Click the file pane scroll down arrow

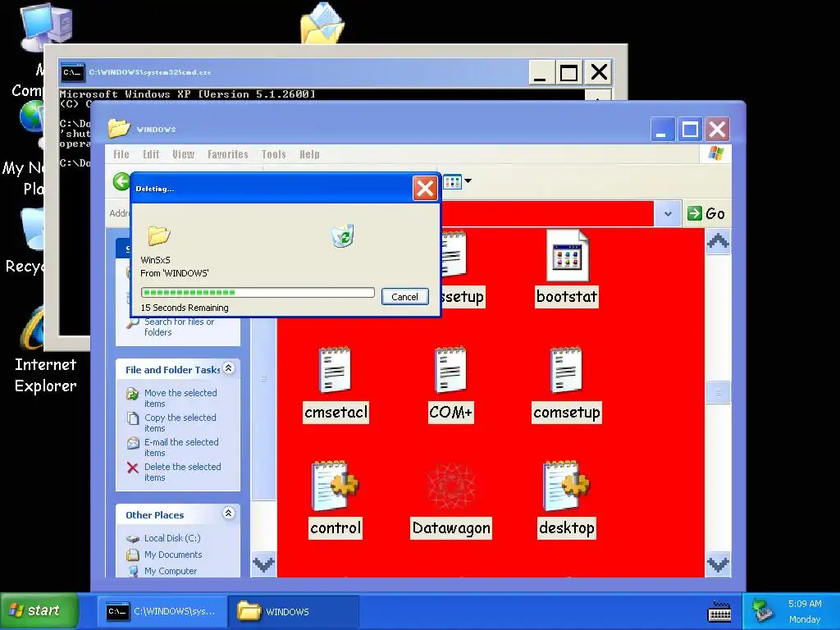point(718,564)
